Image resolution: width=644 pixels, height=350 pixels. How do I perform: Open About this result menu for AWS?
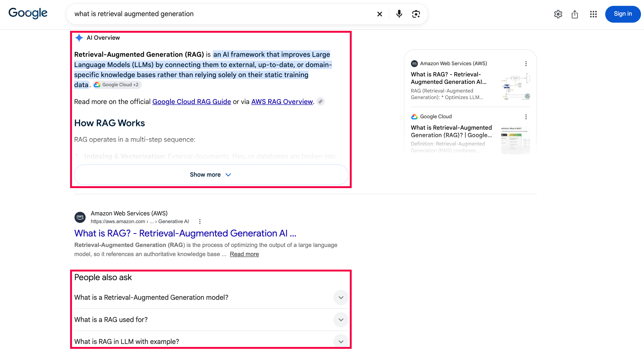(x=200, y=221)
